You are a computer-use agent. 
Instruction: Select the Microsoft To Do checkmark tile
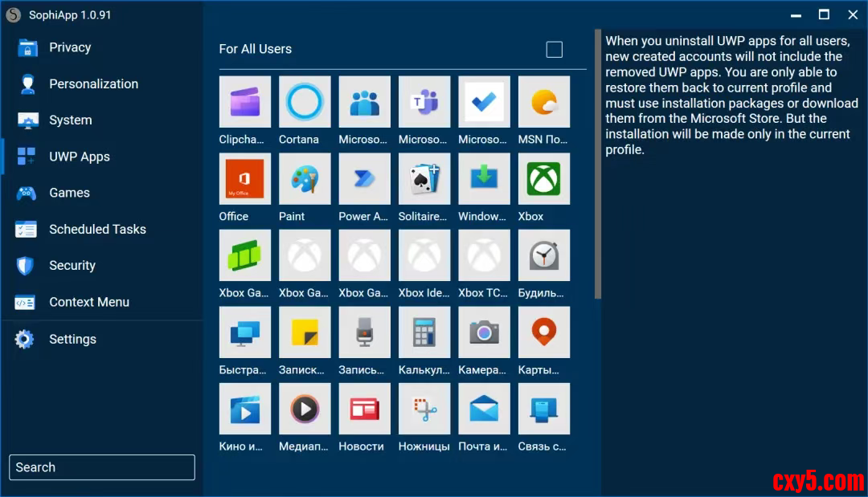pos(484,102)
